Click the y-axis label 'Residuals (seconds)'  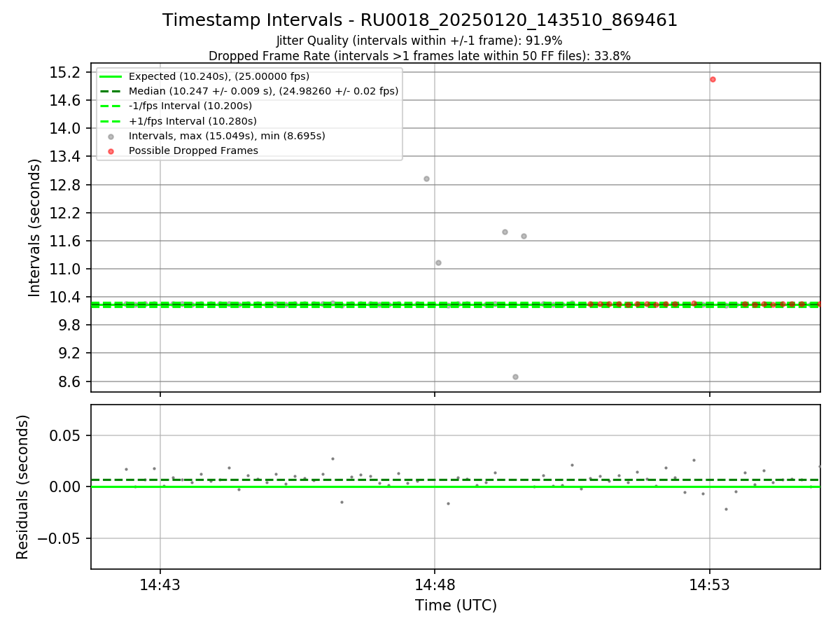[x=23, y=486]
